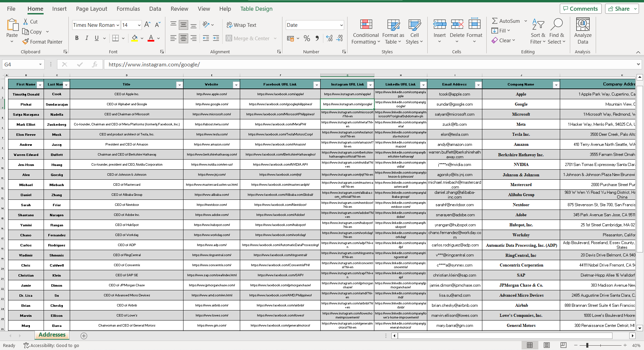
Task: Launch Analyze Data tool
Action: pyautogui.click(x=583, y=32)
